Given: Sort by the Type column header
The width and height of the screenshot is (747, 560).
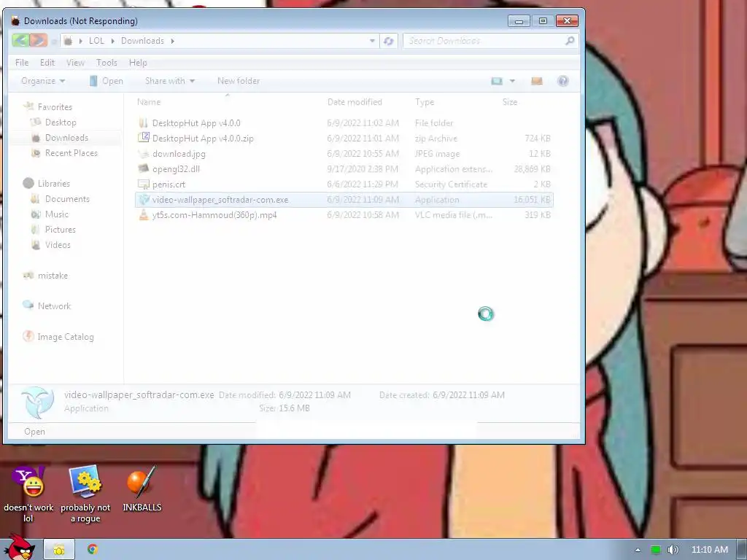Looking at the screenshot, I should coord(425,102).
